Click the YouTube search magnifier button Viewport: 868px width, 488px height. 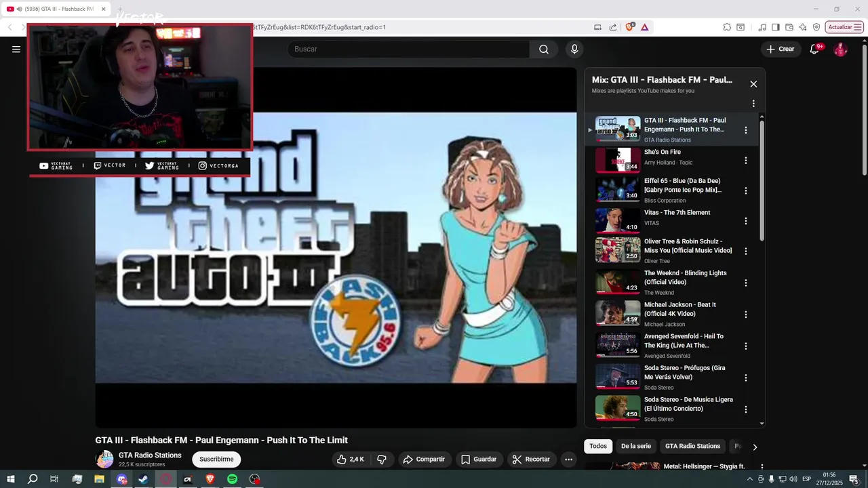pos(544,49)
